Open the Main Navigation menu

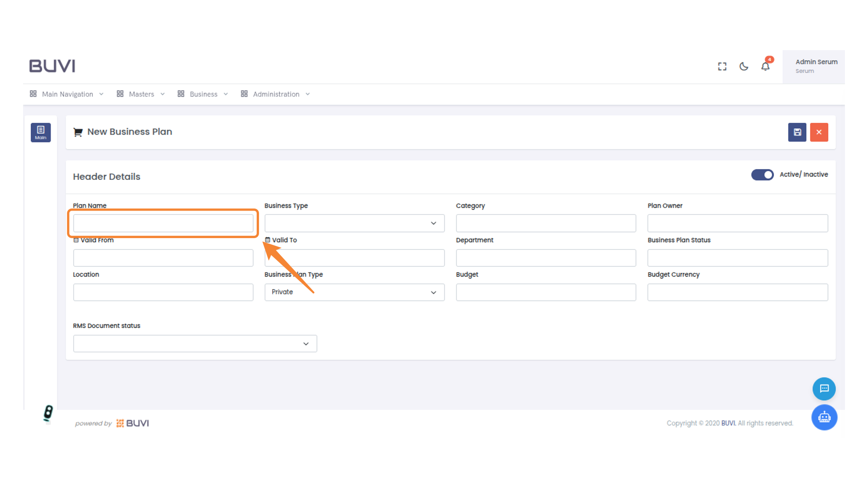coord(67,94)
